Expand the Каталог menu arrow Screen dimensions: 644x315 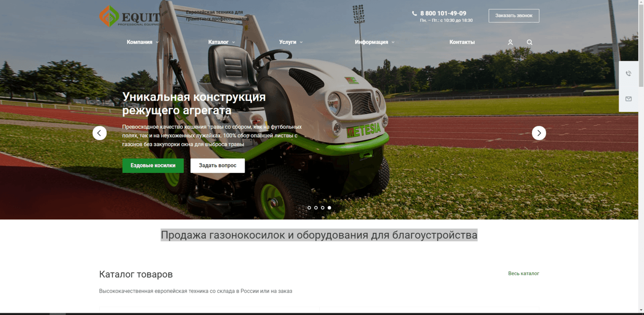pyautogui.click(x=234, y=43)
